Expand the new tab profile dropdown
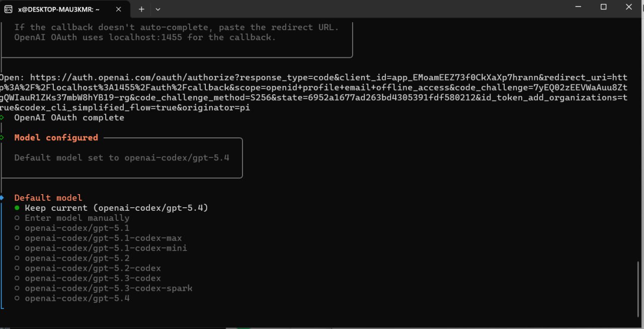This screenshot has height=329, width=644. click(158, 9)
